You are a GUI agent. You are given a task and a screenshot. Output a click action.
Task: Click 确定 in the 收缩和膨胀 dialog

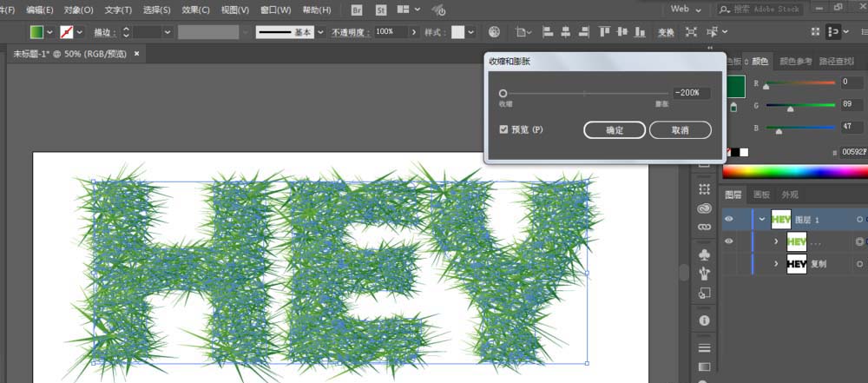[x=615, y=129]
